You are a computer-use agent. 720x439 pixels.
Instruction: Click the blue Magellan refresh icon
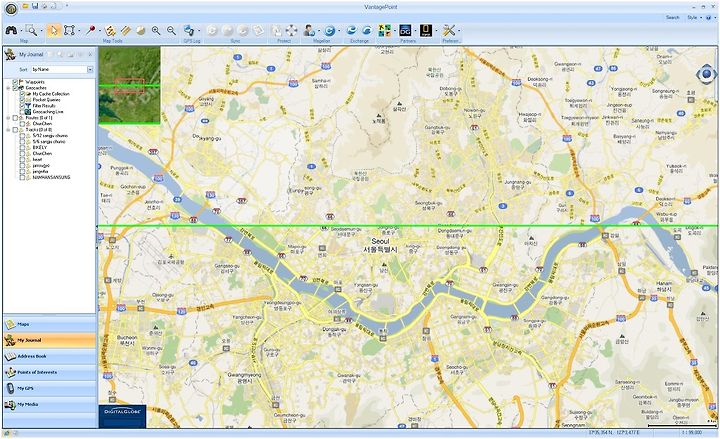[x=329, y=30]
